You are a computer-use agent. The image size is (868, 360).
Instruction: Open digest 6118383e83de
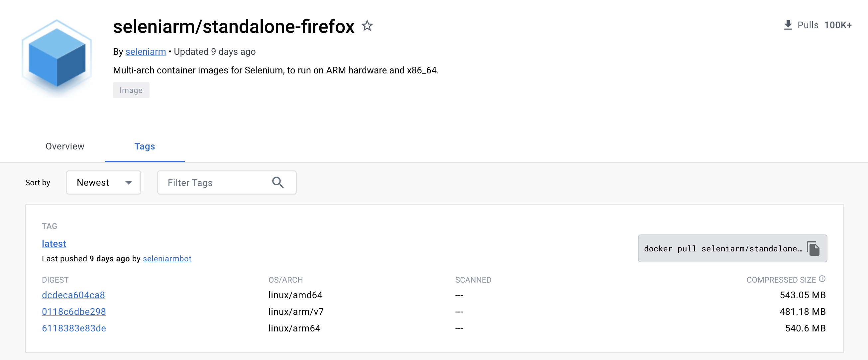74,328
